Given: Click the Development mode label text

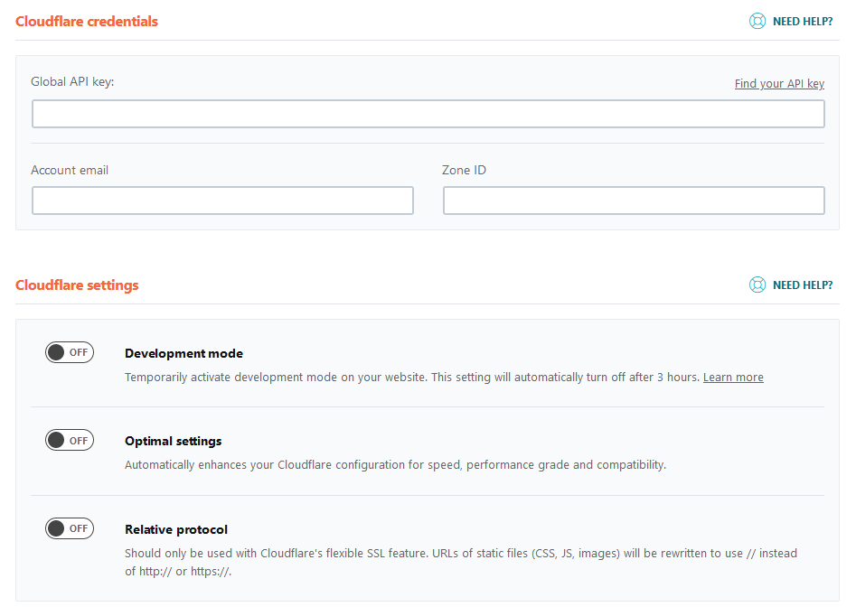Looking at the screenshot, I should pos(183,353).
